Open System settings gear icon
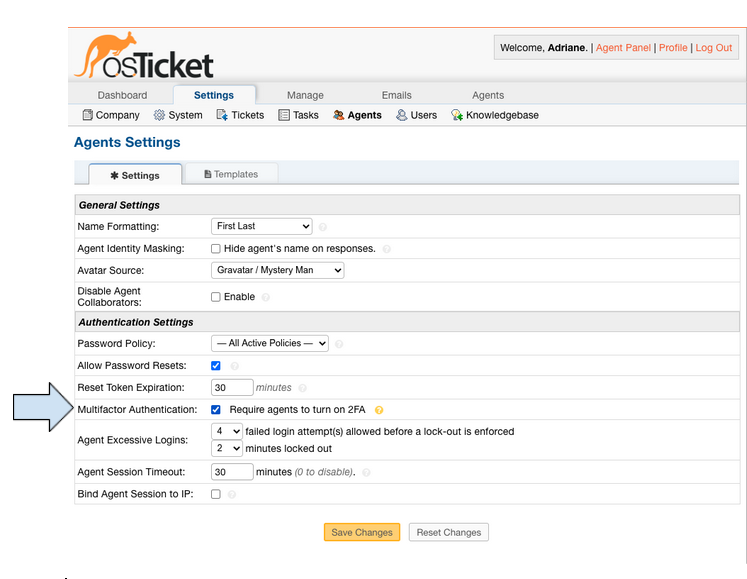 click(159, 115)
